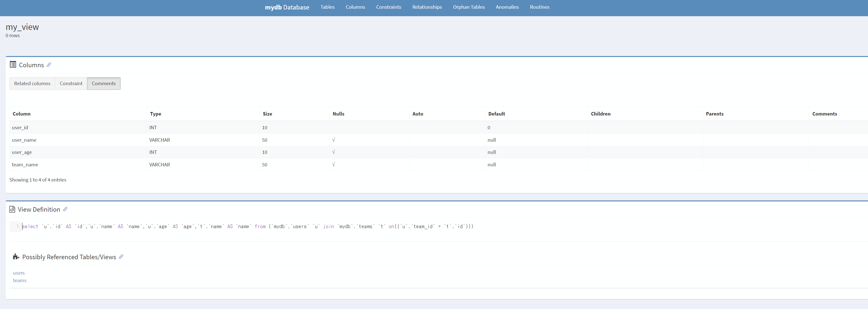Click the View Definition code file icon
The image size is (868, 309).
(12, 209)
